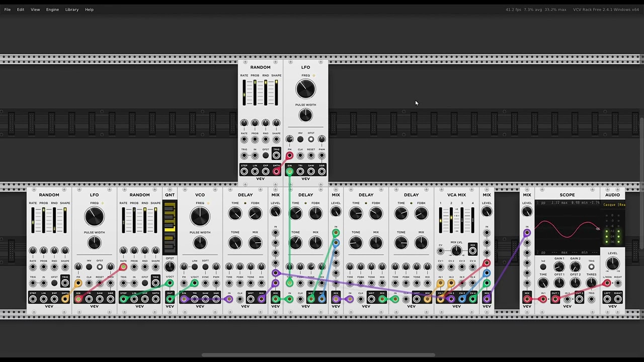The image size is (644, 362).
Task: Click the 'VCV Rack Free 2.4.1 Windows x64' text
Action: tap(606, 10)
